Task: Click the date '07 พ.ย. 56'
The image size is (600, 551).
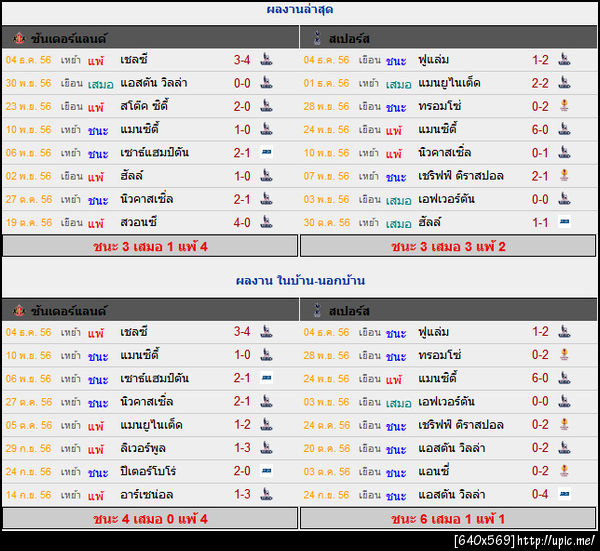Action: (326, 176)
